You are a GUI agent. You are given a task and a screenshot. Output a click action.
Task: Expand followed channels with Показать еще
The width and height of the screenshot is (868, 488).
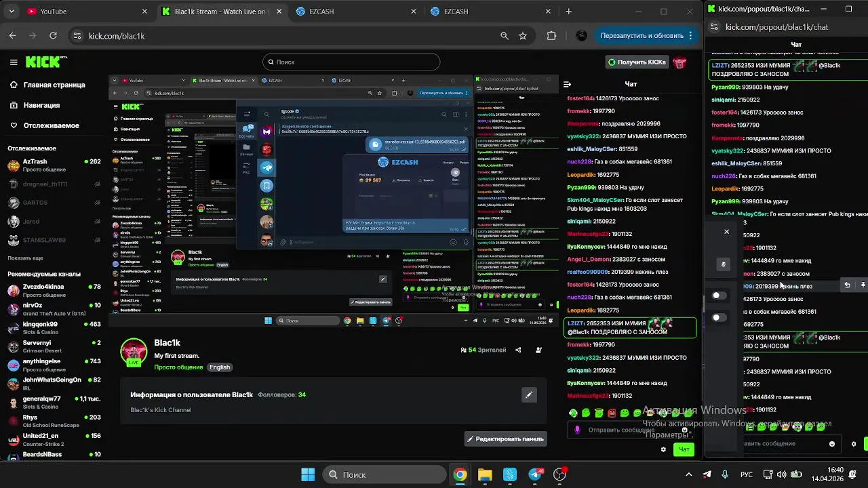click(25, 258)
